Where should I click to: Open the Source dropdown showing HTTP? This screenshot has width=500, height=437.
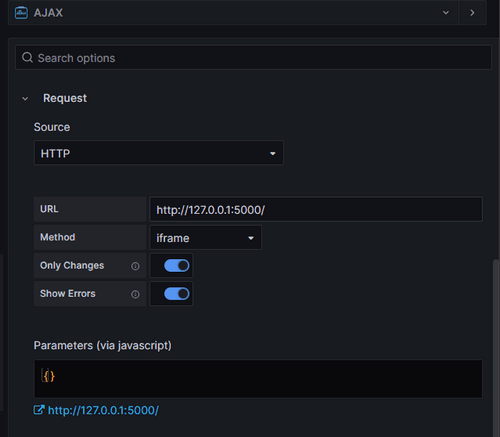coord(159,153)
